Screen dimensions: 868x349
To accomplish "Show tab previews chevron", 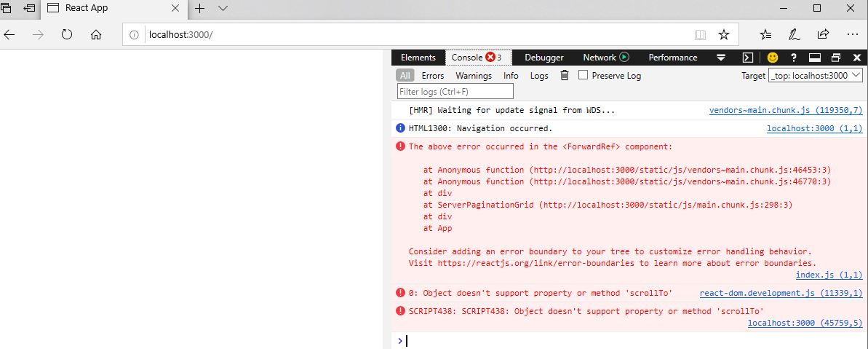I will (223, 8).
